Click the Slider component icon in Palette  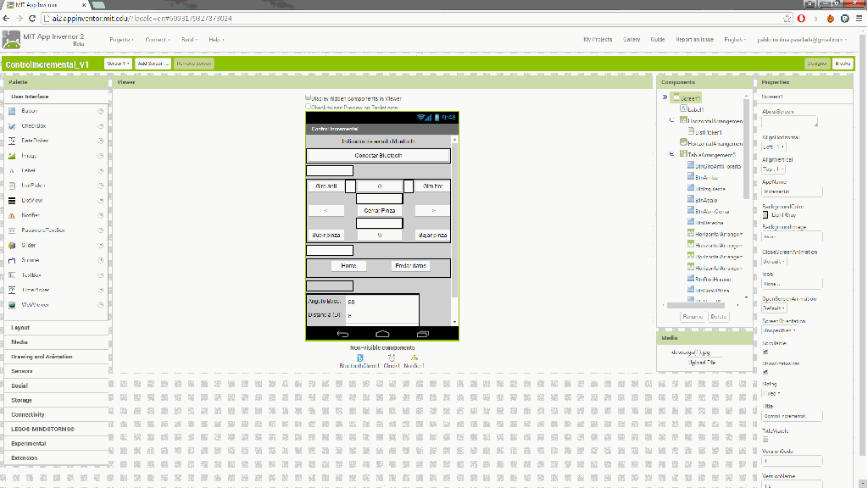click(x=13, y=245)
